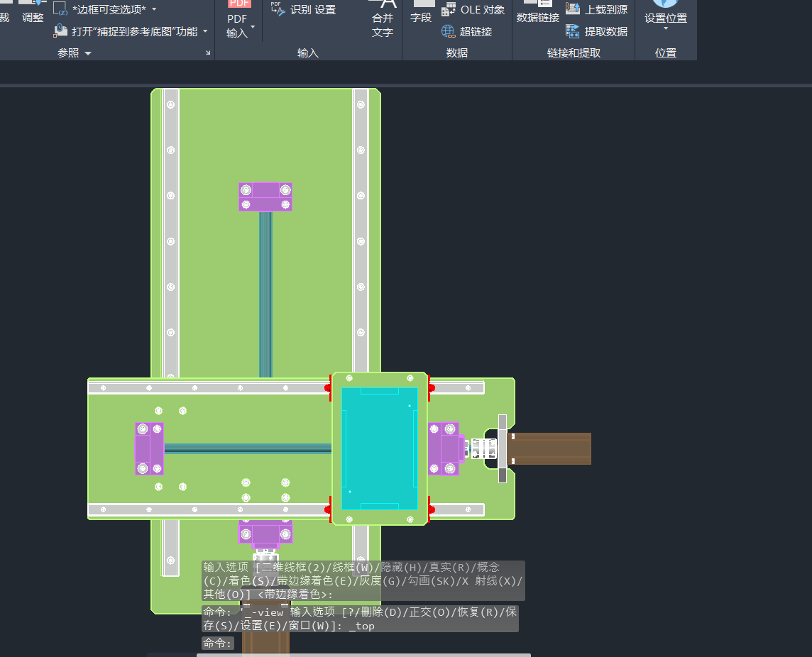Screen dimensions: 812x657
Task: Open the 边框可变选项 dropdown arrow
Action: 155,10
